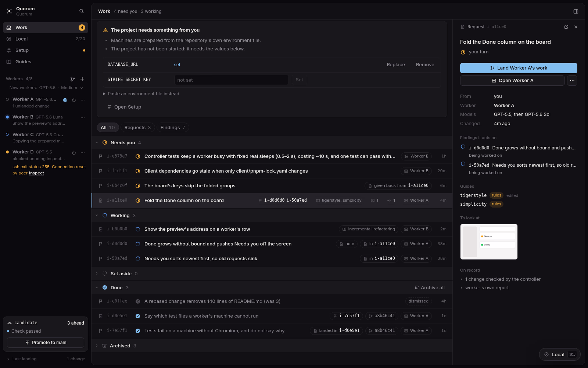Screen dimensions: 588x368
Task: Add a new worker with the plus icon
Action: pyautogui.click(x=82, y=79)
